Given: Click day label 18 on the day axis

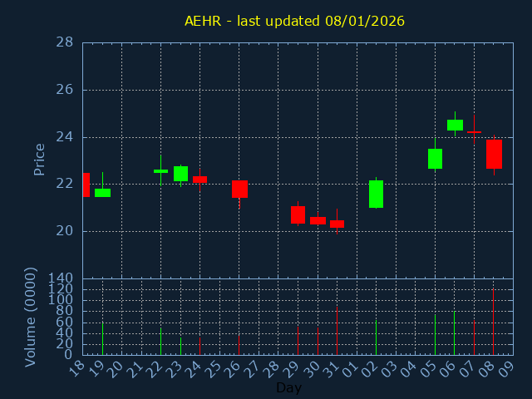Looking at the screenshot, I should [77, 369].
